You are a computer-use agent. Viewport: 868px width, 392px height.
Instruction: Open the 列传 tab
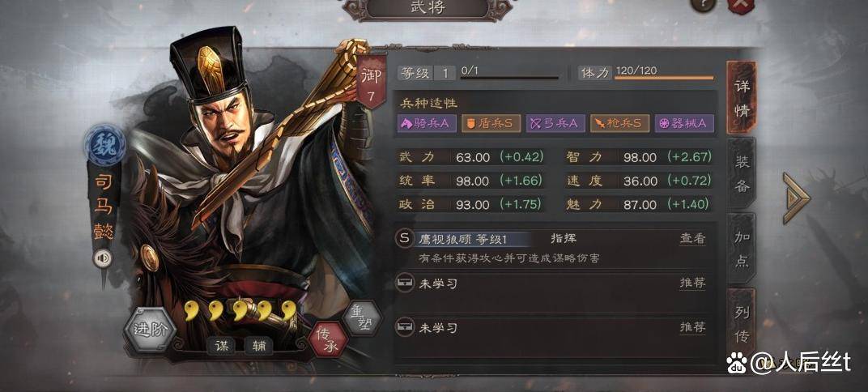click(x=742, y=322)
